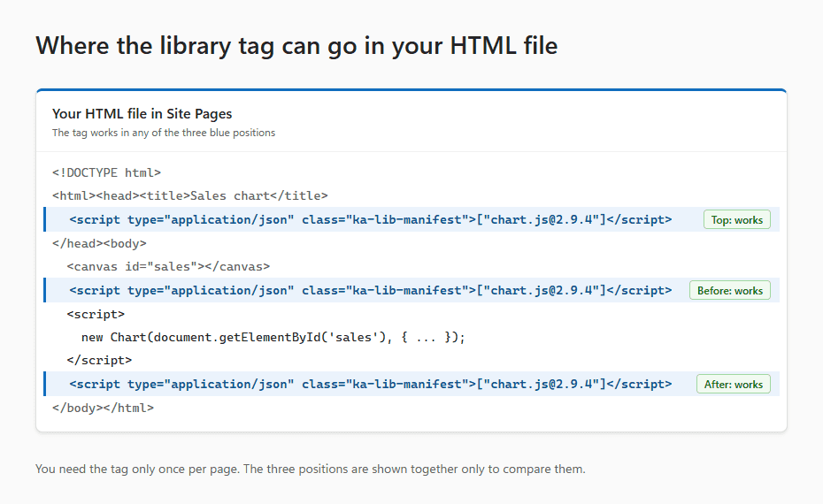Click the line containing '<title>Sales chart</title>'
The width and height of the screenshot is (823, 504).
(x=190, y=195)
